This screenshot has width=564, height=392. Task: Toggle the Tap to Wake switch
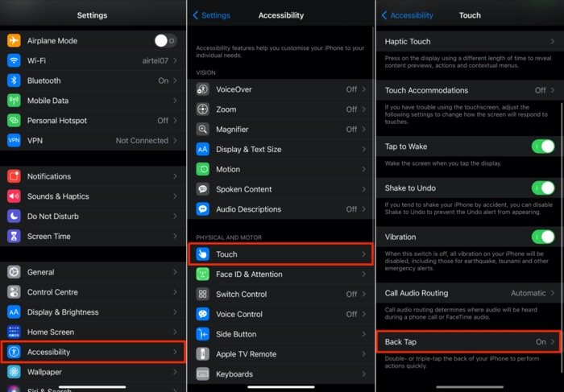pyautogui.click(x=543, y=146)
